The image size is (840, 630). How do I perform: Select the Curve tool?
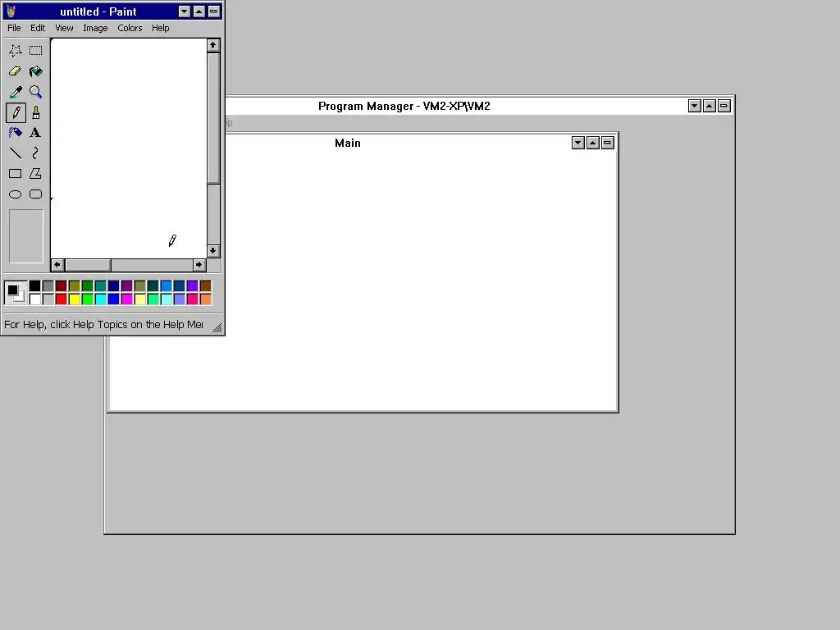click(36, 153)
